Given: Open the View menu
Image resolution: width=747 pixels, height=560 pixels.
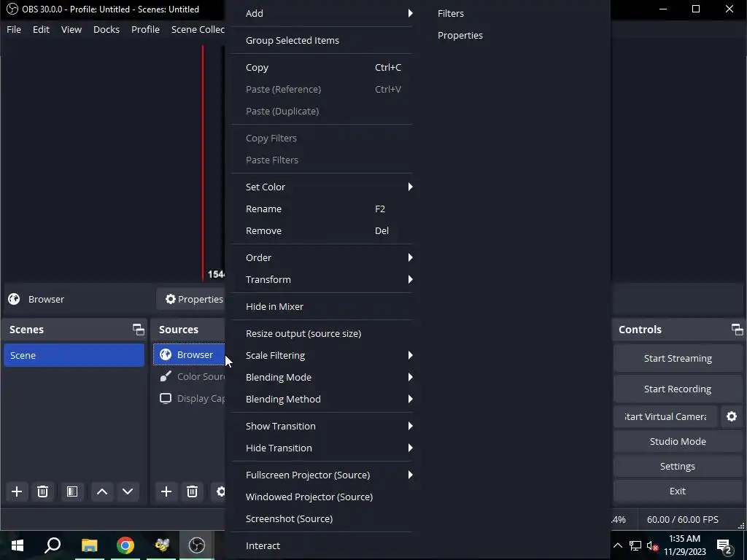Looking at the screenshot, I should click(71, 29).
